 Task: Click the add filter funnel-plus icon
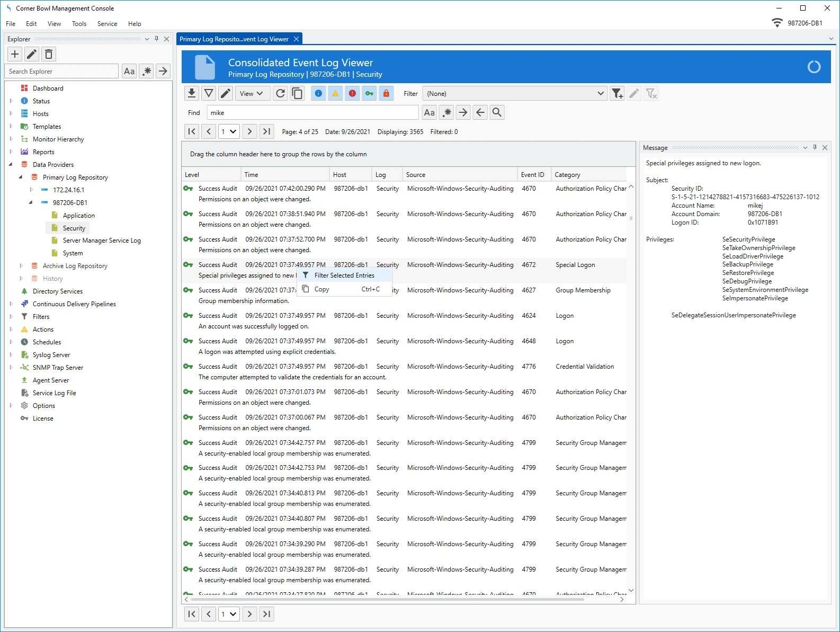tap(617, 94)
